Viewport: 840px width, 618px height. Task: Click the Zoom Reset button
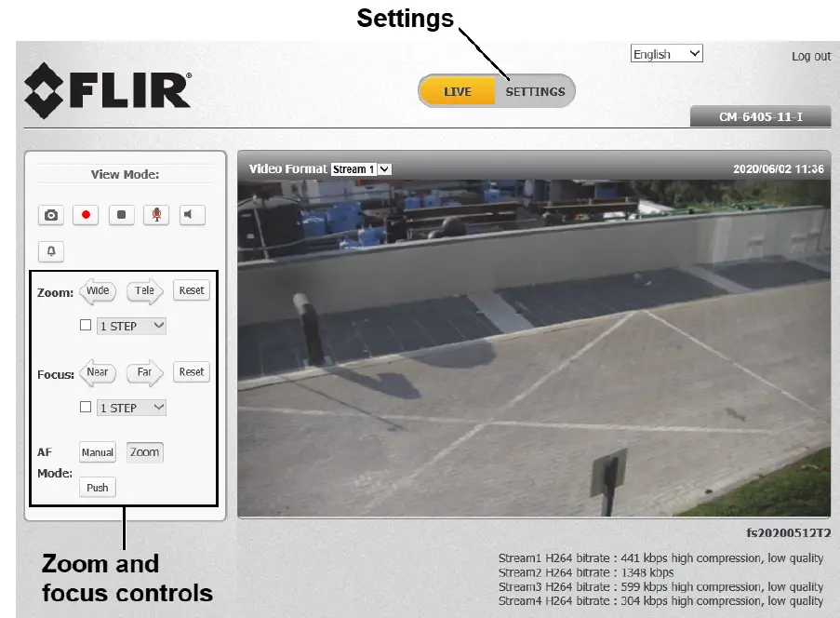[x=191, y=290]
